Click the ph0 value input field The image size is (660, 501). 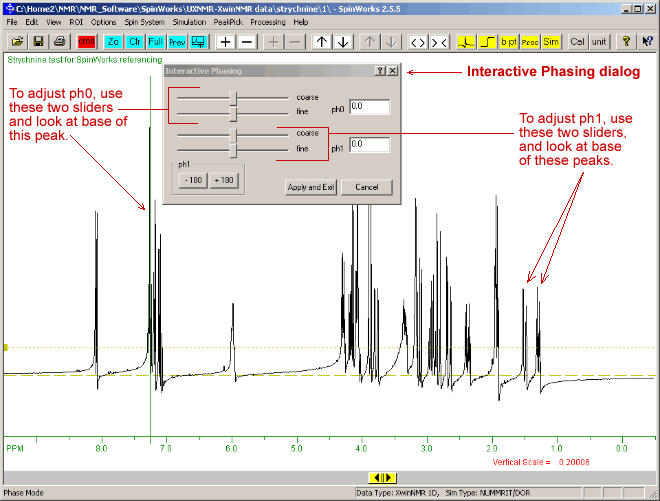370,107
